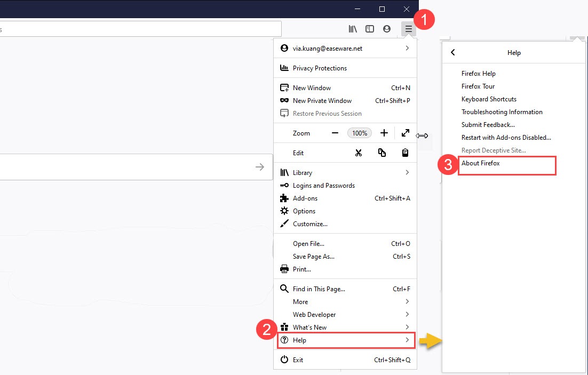The image size is (588, 375).
Task: Click the Customize pencil icon
Action: [x=283, y=224]
